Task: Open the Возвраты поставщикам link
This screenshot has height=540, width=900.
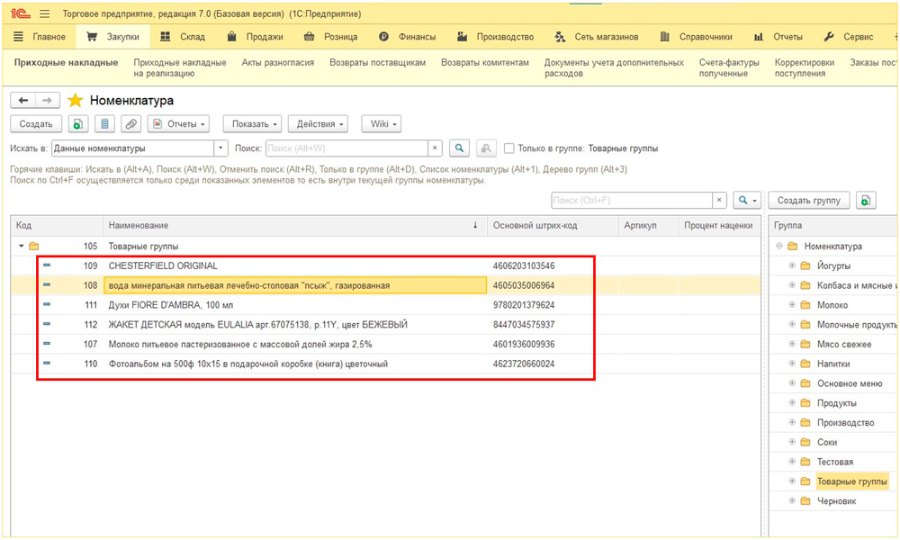Action: tap(378, 63)
